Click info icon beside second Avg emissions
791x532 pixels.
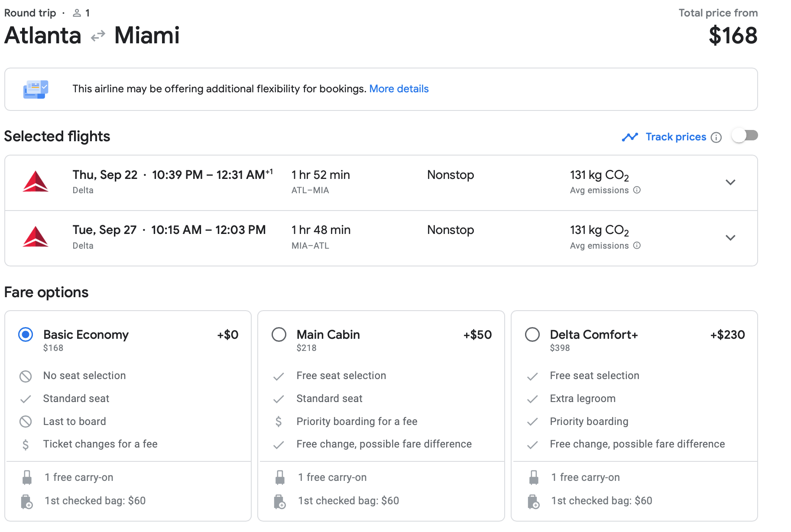(x=637, y=246)
